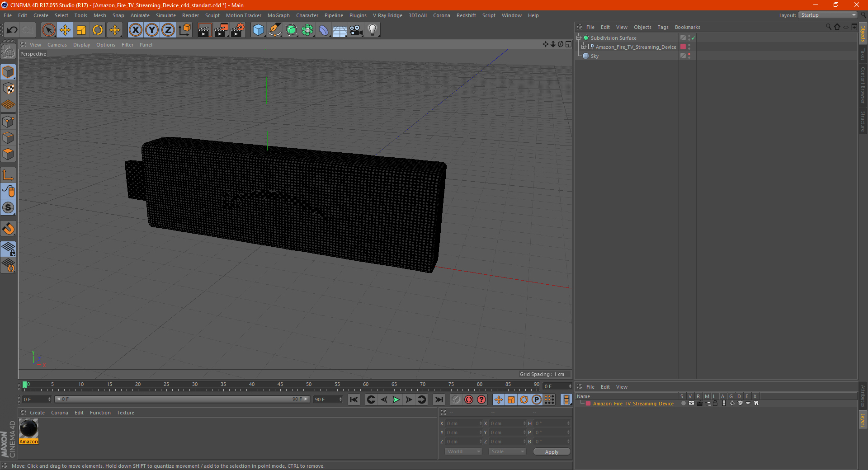Toggle Z axis lock
Image resolution: width=868 pixels, height=470 pixels.
tap(168, 30)
